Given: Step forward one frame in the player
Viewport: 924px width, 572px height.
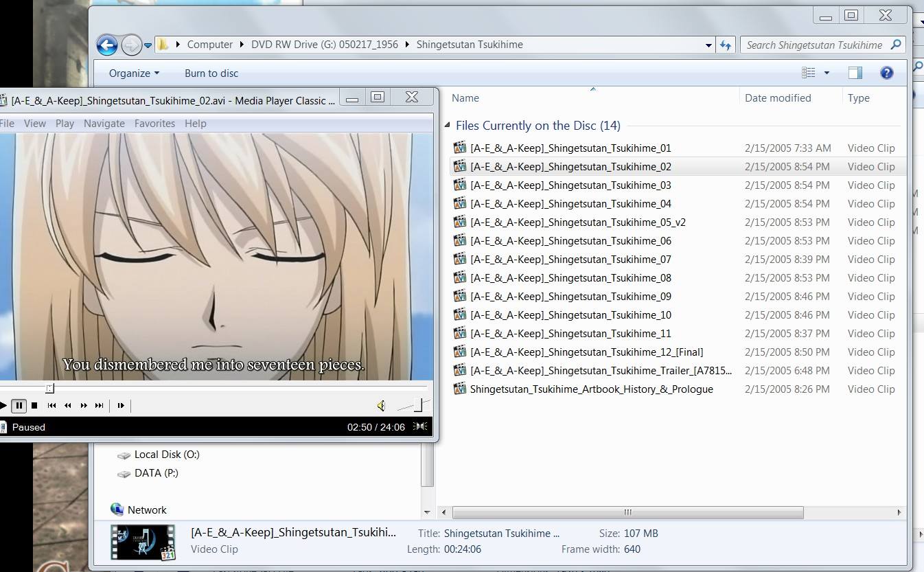Looking at the screenshot, I should click(121, 406).
